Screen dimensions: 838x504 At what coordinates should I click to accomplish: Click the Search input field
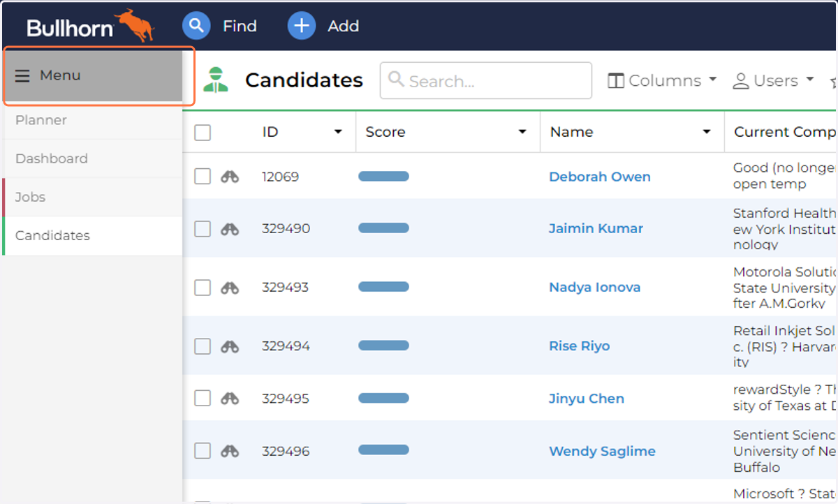[x=485, y=80]
